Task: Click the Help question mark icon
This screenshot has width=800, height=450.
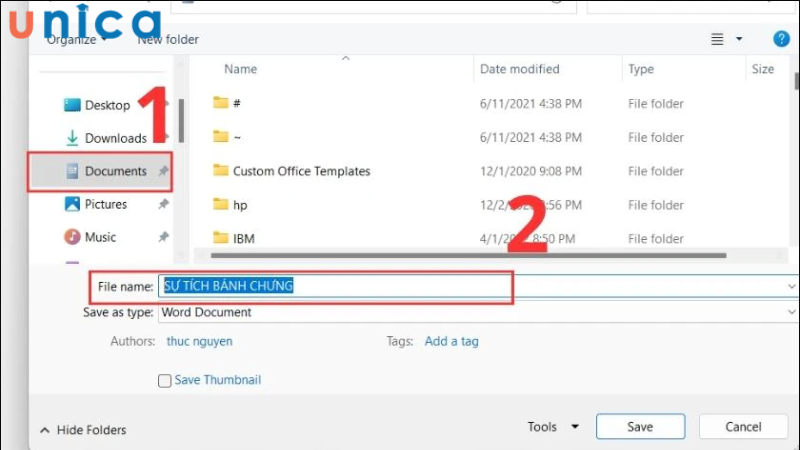Action: (781, 39)
